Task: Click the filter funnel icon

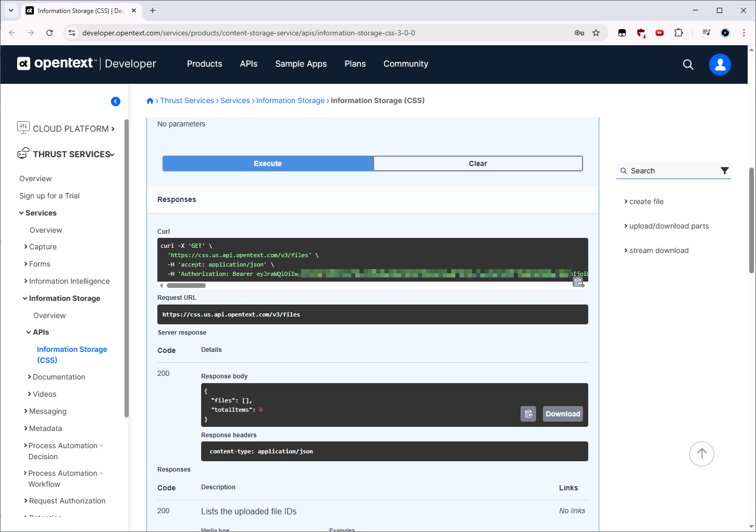Action: coord(725,171)
